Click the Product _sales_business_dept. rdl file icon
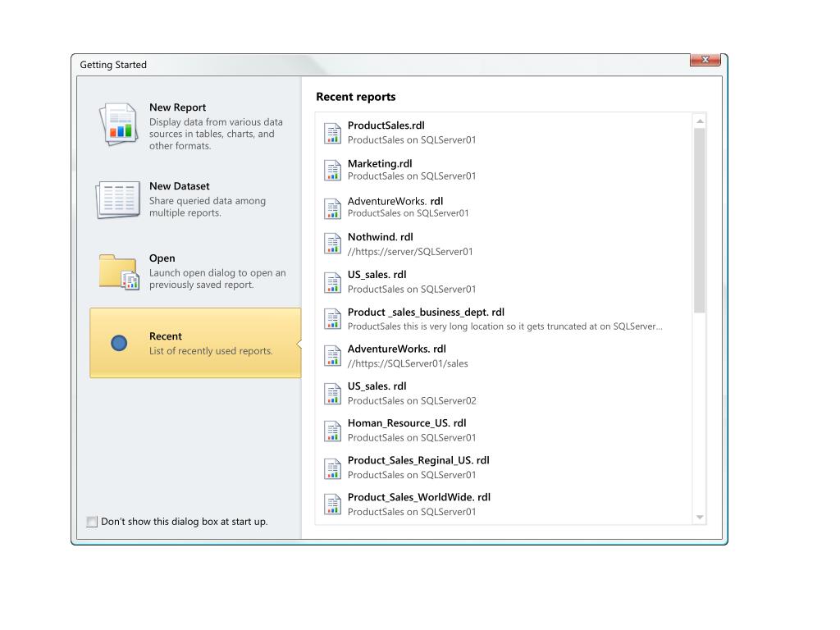The width and height of the screenshot is (840, 630). 333,319
